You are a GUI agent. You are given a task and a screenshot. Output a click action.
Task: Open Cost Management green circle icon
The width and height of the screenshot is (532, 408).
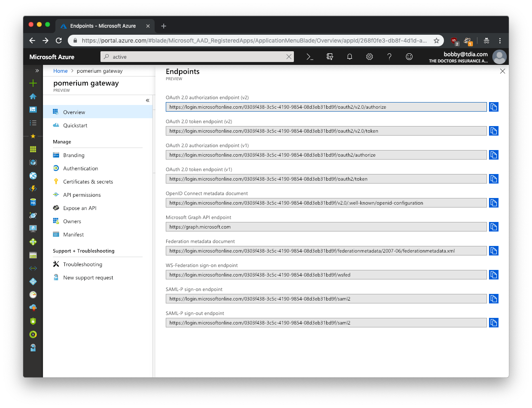(33, 334)
